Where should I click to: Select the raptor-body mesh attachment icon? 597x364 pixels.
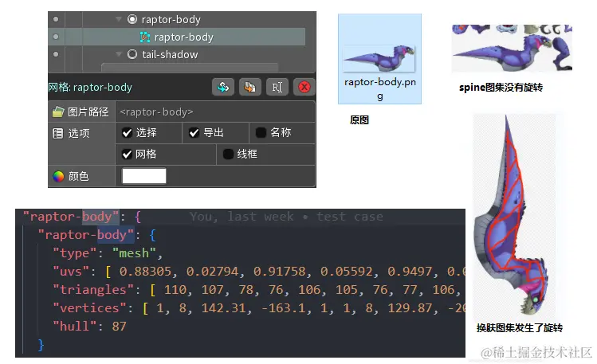pyautogui.click(x=145, y=37)
